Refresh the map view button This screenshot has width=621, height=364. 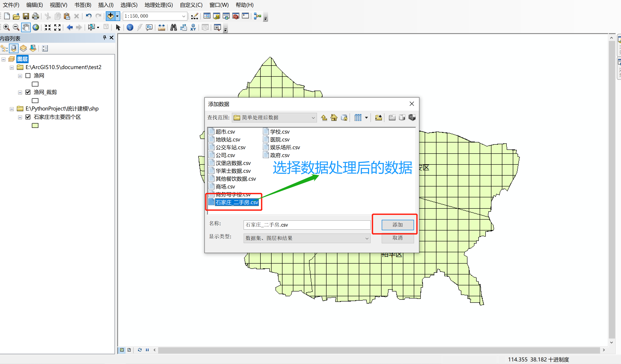(140, 350)
